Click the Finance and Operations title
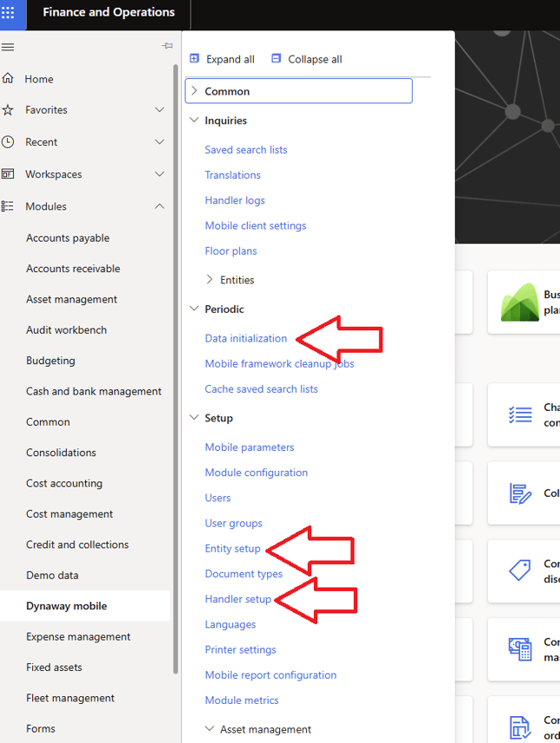Screen dimensions: 560x743 click(x=108, y=12)
